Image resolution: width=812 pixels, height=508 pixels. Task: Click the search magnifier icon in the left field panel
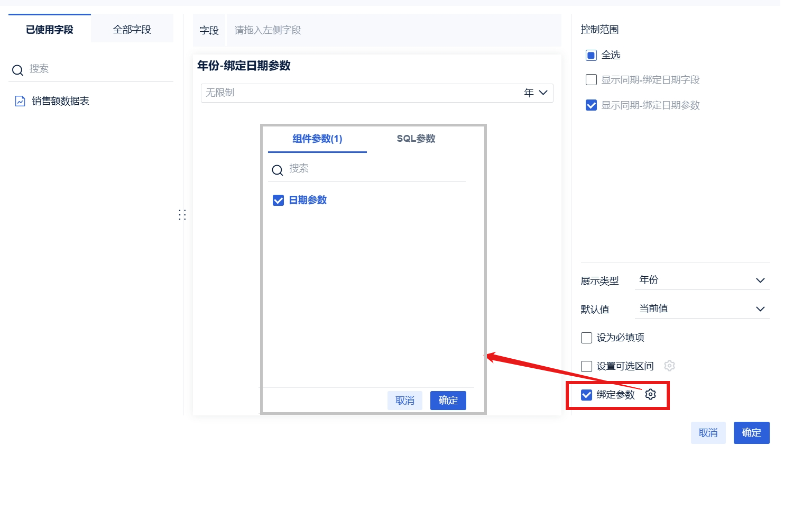click(17, 70)
